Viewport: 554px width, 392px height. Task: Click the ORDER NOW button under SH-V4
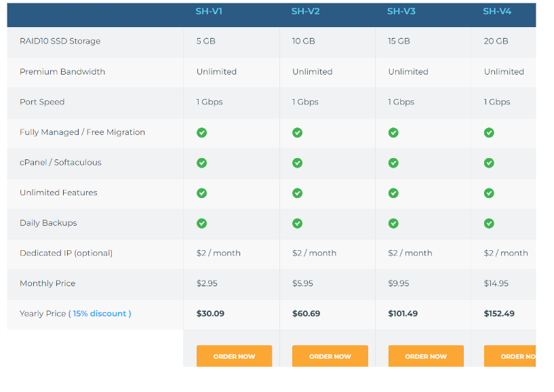coord(510,356)
